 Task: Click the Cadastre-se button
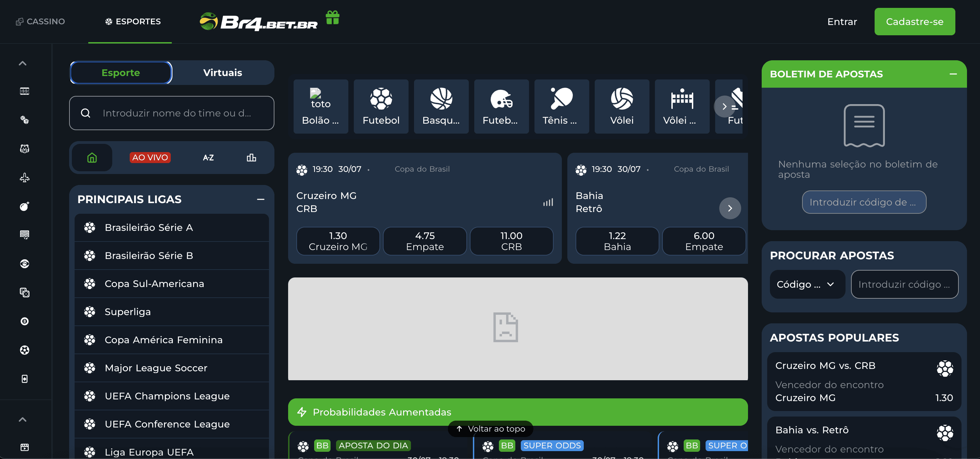click(915, 22)
